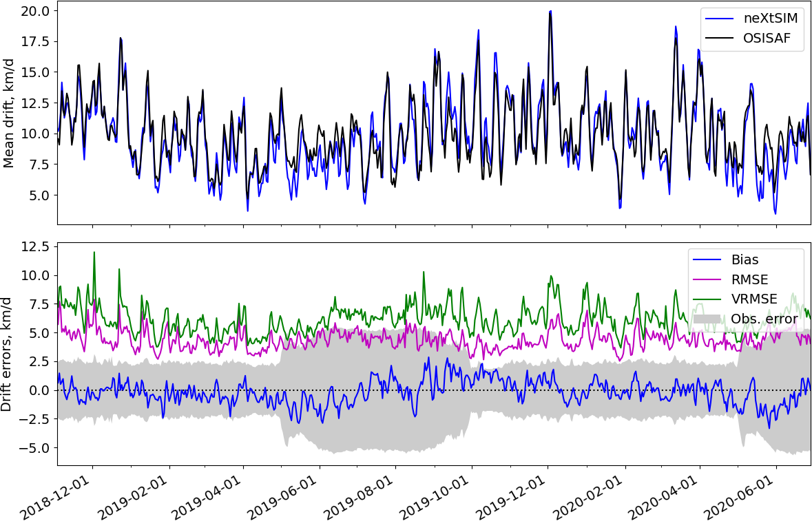The width and height of the screenshot is (812, 521).
Task: Select the magenta RMSE legend line
Action: point(707,279)
